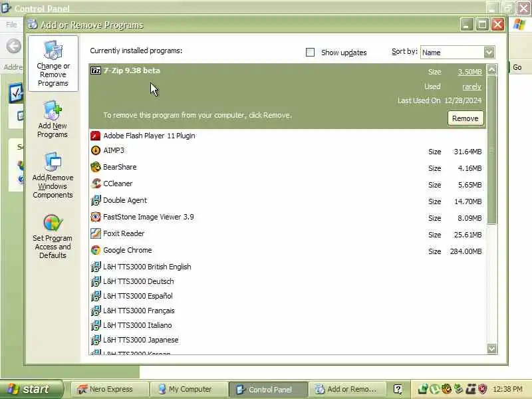
Task: Click the program list scroll down arrow
Action: point(492,348)
